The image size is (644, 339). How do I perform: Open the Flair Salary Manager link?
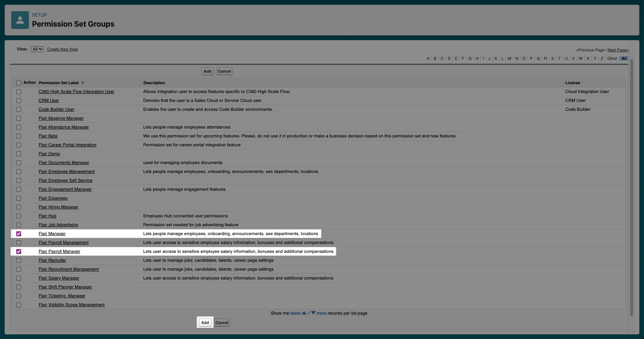tap(59, 278)
